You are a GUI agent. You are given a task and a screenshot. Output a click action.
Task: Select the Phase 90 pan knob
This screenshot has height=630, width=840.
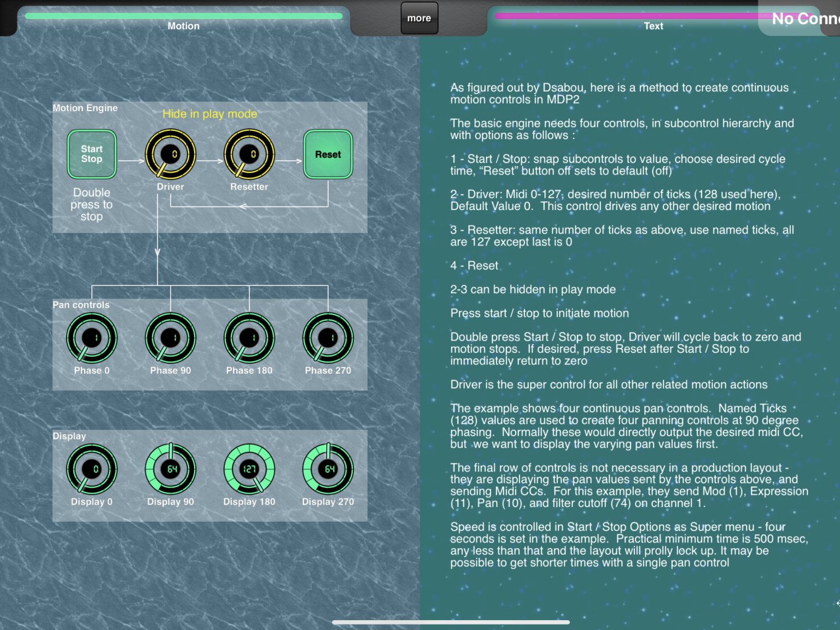coord(171,338)
